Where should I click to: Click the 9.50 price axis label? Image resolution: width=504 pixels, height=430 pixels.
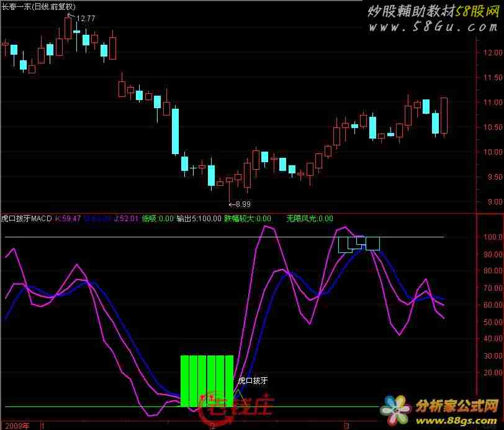pyautogui.click(x=495, y=177)
